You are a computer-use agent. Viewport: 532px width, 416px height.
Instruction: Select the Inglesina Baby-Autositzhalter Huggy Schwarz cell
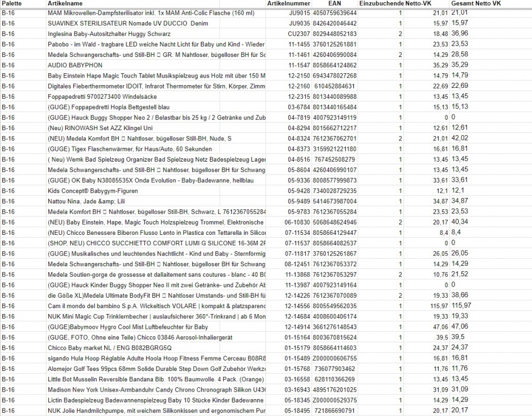point(109,34)
